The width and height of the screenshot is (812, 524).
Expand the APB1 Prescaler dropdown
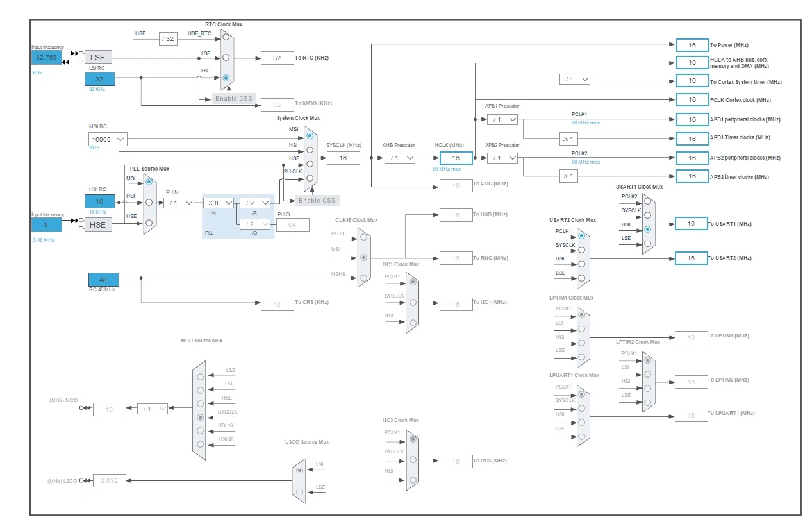[x=502, y=119]
